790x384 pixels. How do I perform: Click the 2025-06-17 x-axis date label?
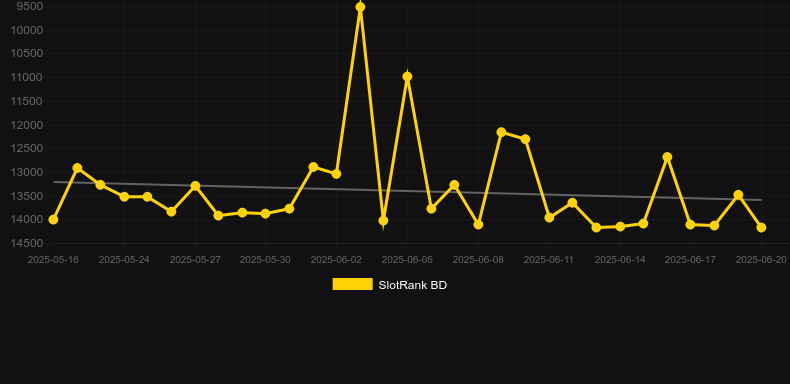click(691, 260)
